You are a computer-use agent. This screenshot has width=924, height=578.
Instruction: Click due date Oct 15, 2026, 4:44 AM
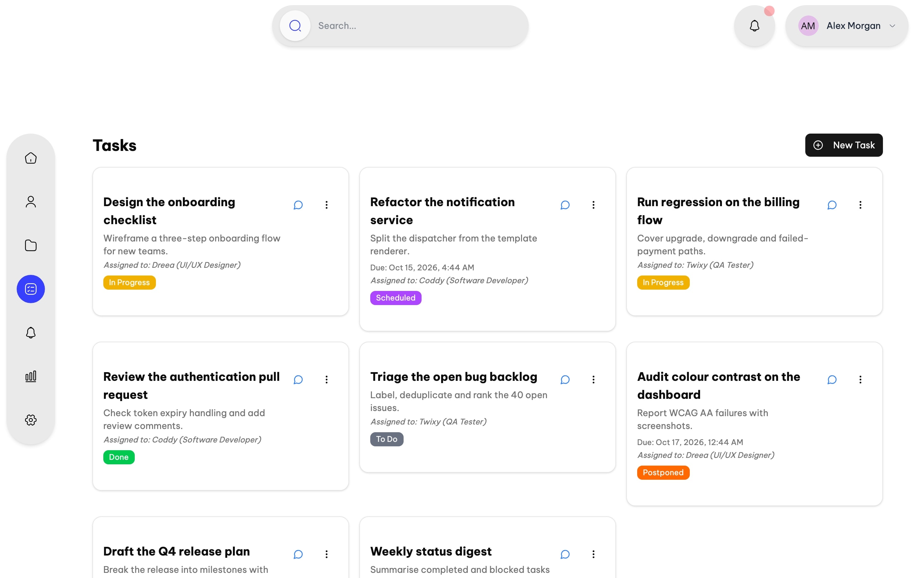[422, 267]
